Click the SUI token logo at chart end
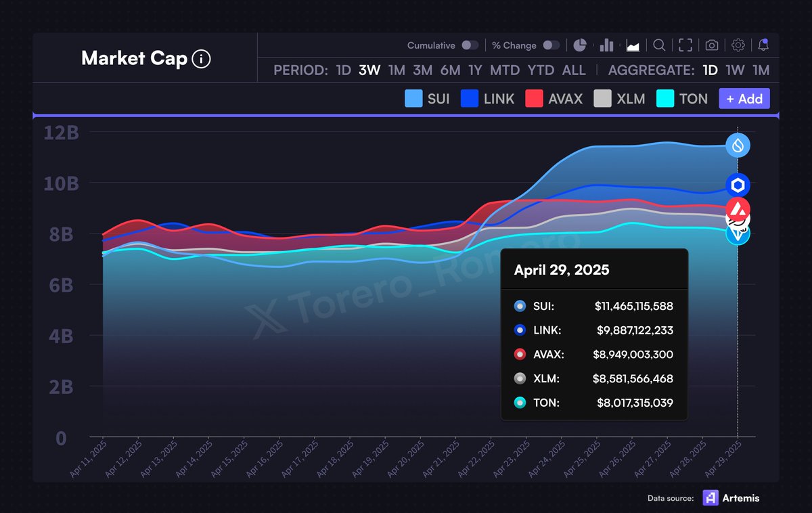This screenshot has height=513, width=812. 738,145
